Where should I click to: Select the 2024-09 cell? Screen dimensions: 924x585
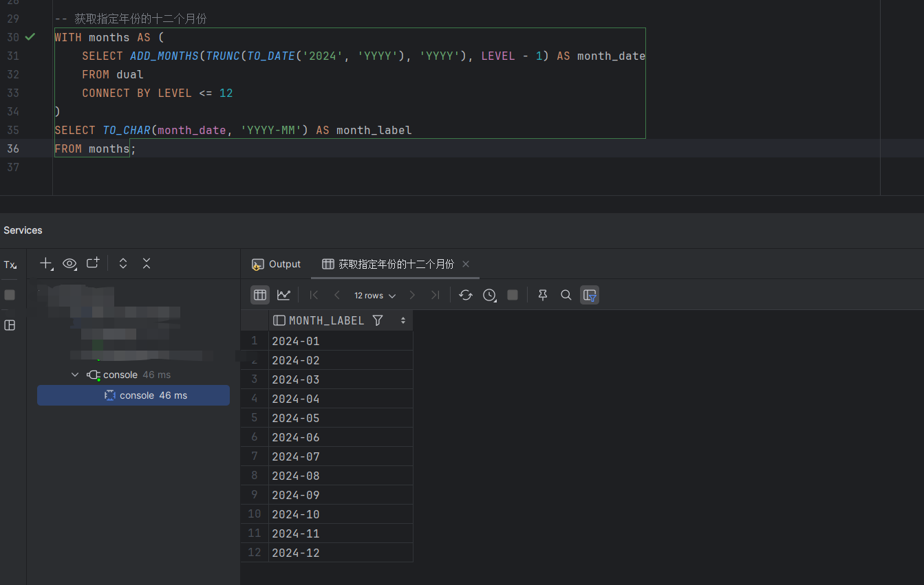(x=341, y=495)
